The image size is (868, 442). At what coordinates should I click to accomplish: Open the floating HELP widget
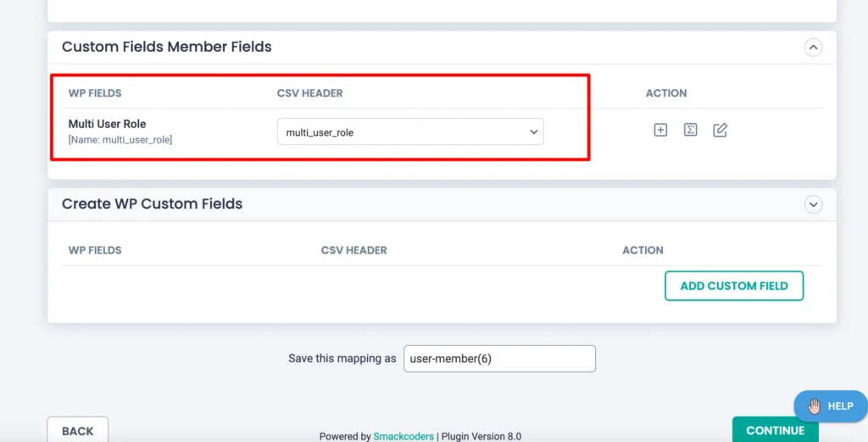(x=831, y=406)
